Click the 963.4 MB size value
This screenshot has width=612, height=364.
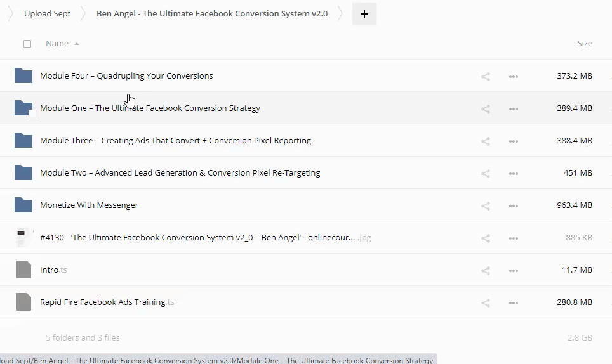click(x=575, y=205)
